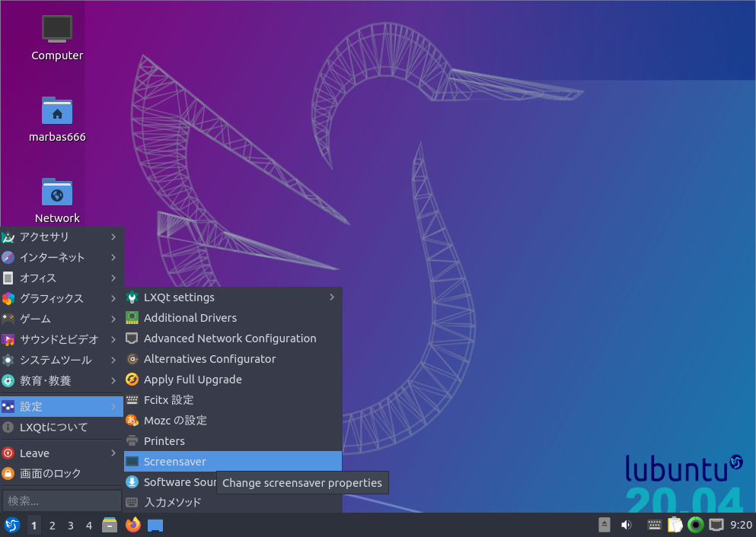Expand the ゲーム submenu arrow

[113, 319]
